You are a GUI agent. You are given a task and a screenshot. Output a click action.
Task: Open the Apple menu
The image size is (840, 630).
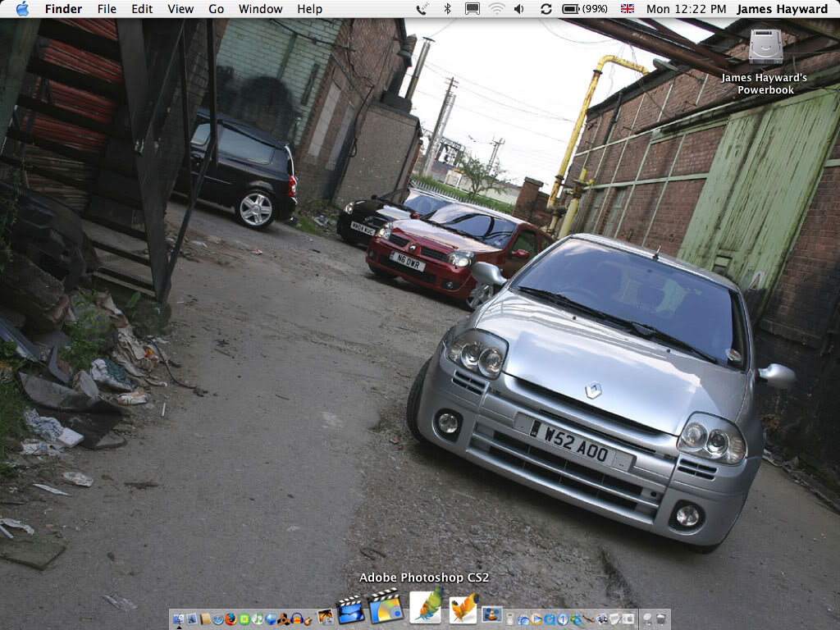(22, 9)
